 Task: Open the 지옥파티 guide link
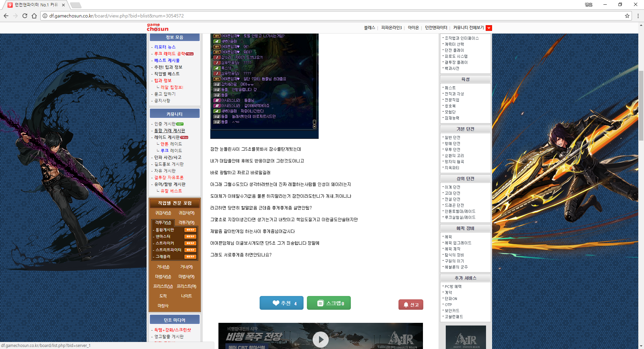[452, 168]
